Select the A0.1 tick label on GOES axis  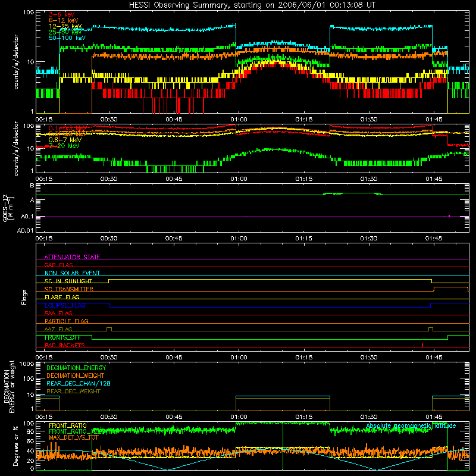pyautogui.click(x=27, y=217)
